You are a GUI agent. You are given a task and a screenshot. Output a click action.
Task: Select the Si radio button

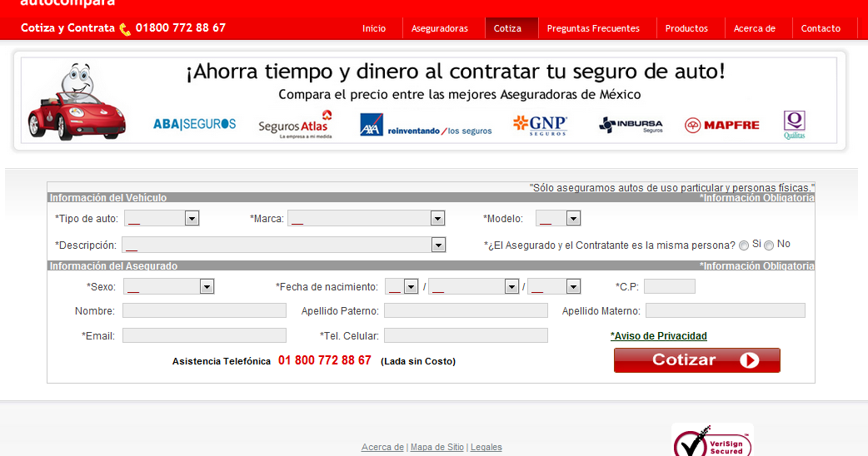[744, 245]
